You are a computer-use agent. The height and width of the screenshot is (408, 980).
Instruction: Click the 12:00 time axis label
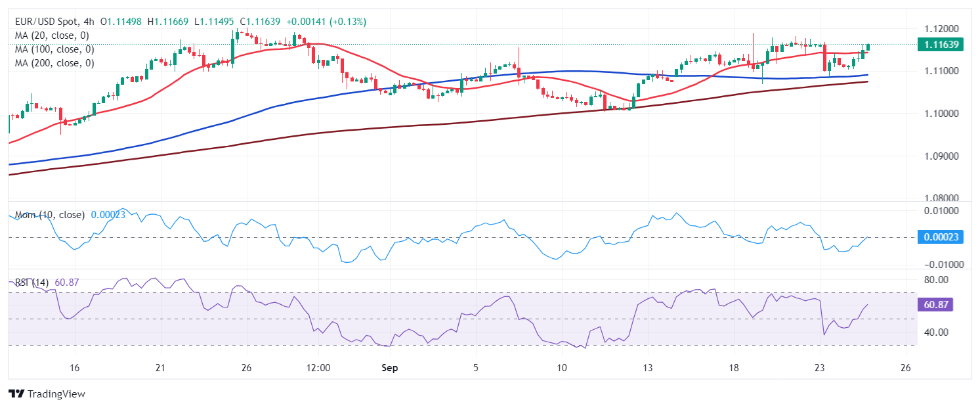(x=318, y=368)
